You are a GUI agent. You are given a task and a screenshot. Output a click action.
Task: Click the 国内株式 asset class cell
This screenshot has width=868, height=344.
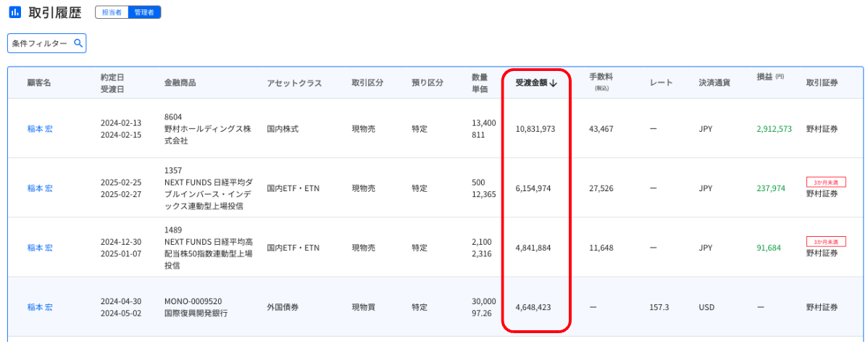pos(283,129)
